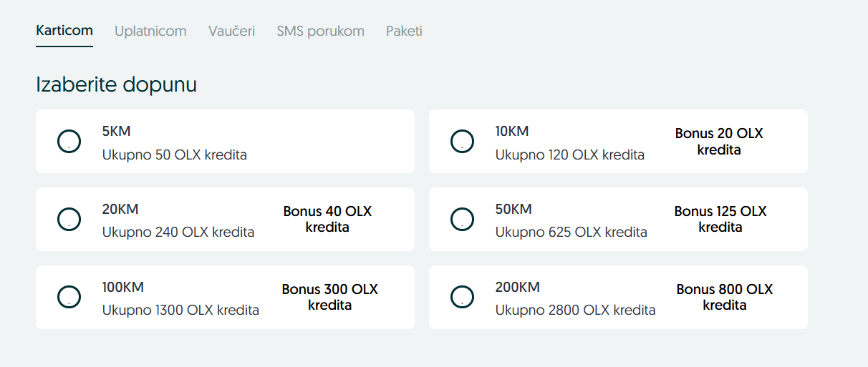This screenshot has height=367, width=868.
Task: Click the 'Bonus 125 OLX kredita' label
Action: pyautogui.click(x=720, y=220)
